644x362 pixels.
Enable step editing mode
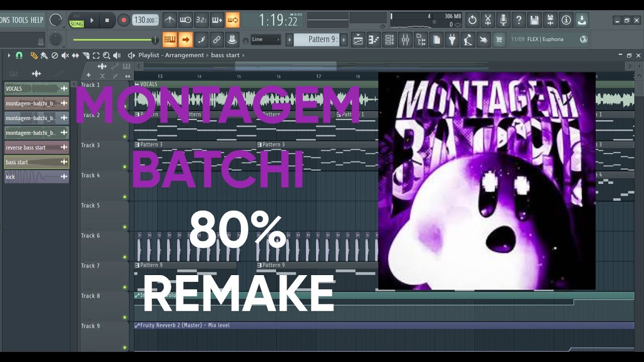201,39
